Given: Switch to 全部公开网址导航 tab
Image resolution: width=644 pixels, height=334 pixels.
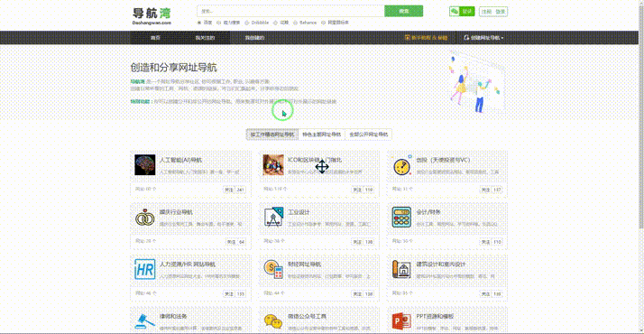Looking at the screenshot, I should (x=368, y=135).
